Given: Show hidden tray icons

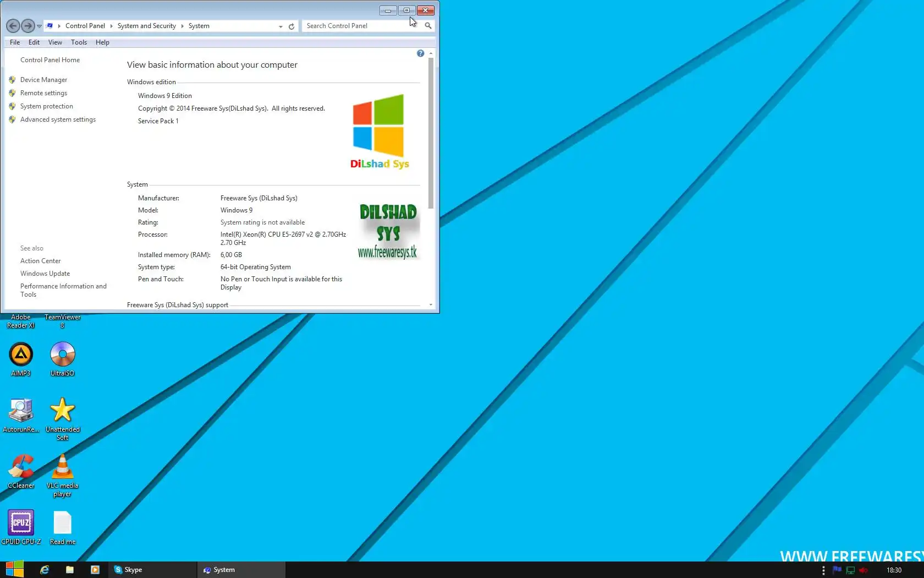Looking at the screenshot, I should coord(823,570).
